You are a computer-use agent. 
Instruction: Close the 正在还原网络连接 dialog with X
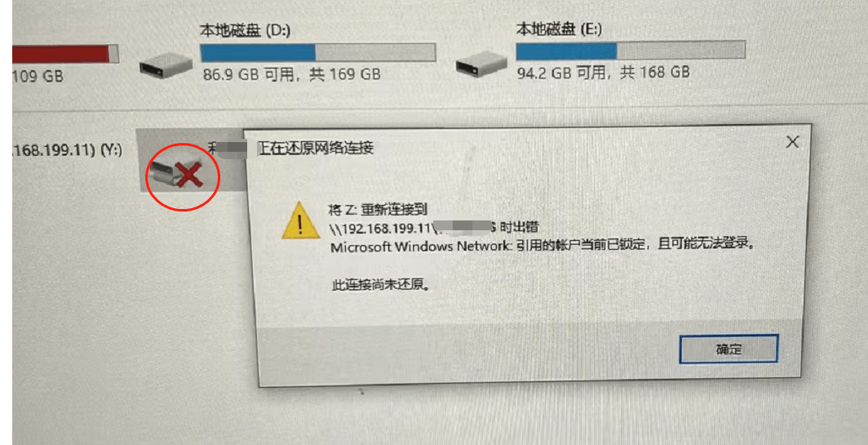coord(792,142)
